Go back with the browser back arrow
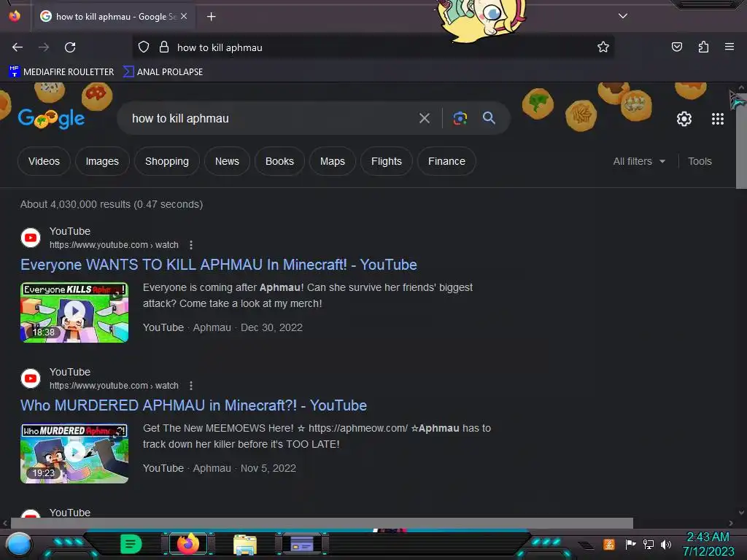Screen dimensions: 747x560 (x=18, y=47)
